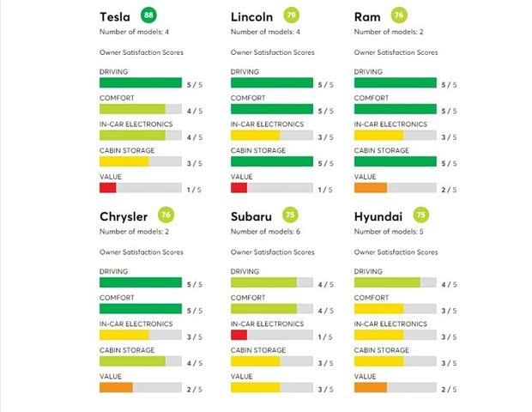Click Subaru's "Number of models: 6" text
The width and height of the screenshot is (532, 412).
pos(267,232)
